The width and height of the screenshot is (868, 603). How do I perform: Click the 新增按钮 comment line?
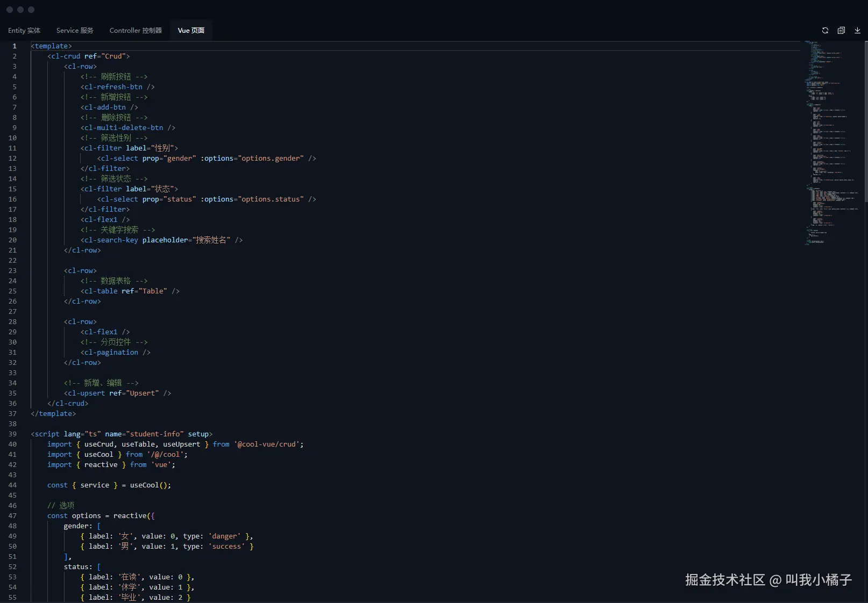114,97
